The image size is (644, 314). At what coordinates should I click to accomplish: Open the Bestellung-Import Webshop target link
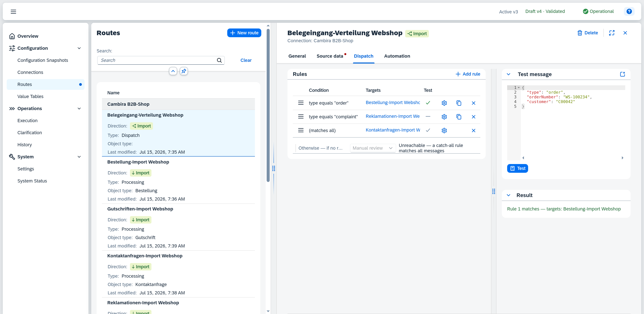click(393, 103)
